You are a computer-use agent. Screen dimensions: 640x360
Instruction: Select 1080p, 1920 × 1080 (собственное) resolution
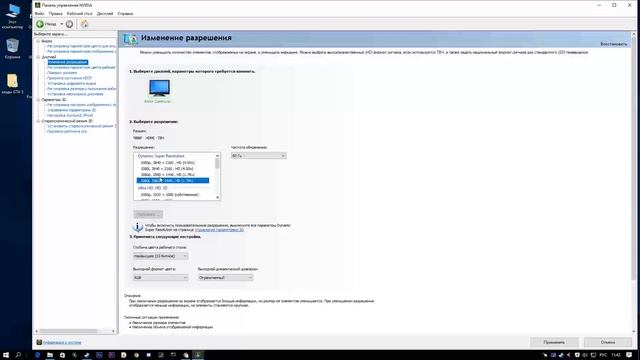tap(169, 195)
